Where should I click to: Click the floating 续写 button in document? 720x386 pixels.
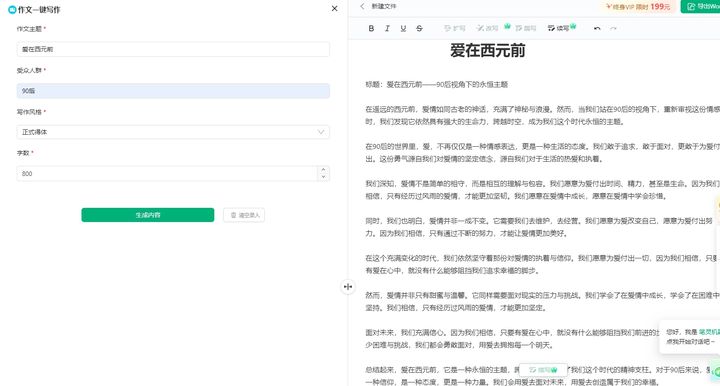coord(543,370)
